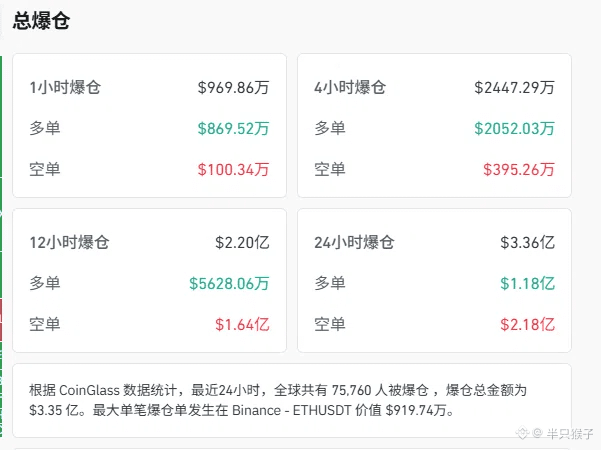Click the Binance - ETHUSDT mention

coord(291,411)
